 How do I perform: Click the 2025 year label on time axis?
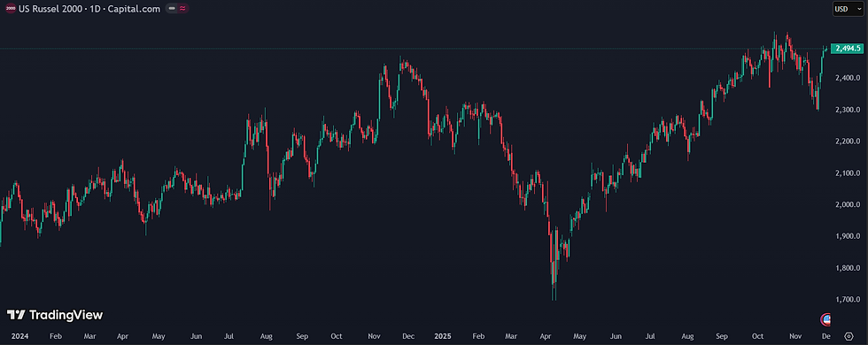[x=444, y=336]
